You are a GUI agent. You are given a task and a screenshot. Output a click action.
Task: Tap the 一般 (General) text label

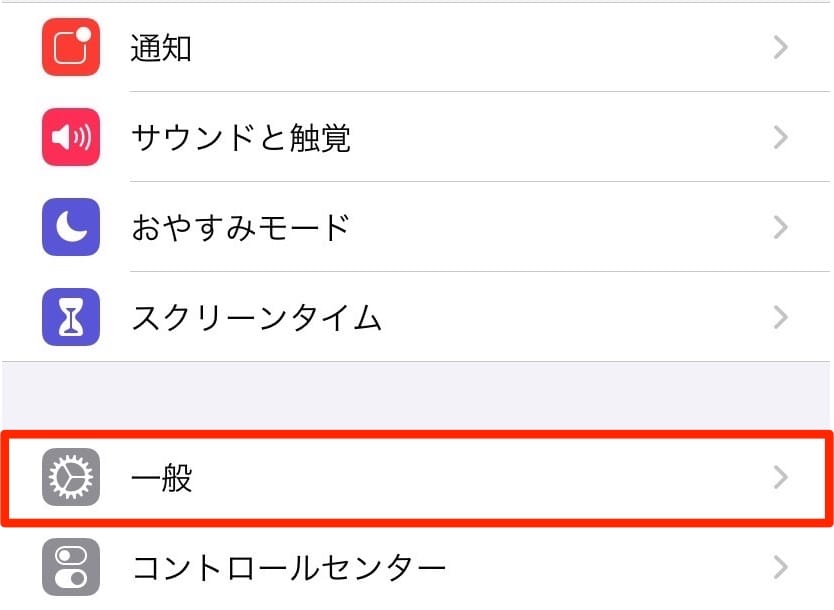(160, 478)
